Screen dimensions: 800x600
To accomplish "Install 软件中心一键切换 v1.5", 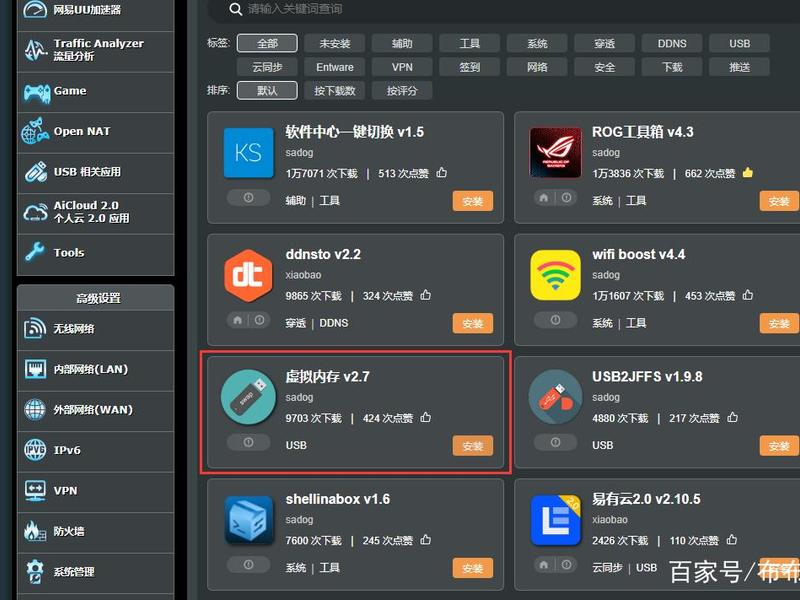I will 472,201.
